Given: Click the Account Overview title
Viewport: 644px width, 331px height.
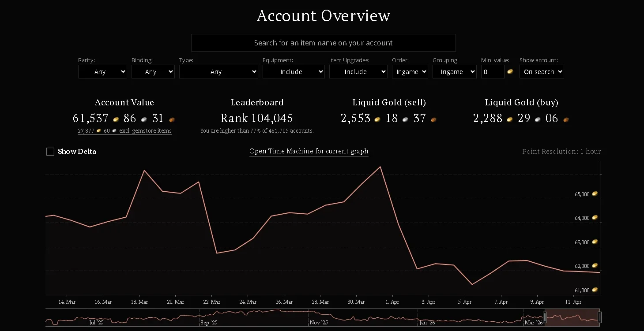Looking at the screenshot, I should 323,16.
